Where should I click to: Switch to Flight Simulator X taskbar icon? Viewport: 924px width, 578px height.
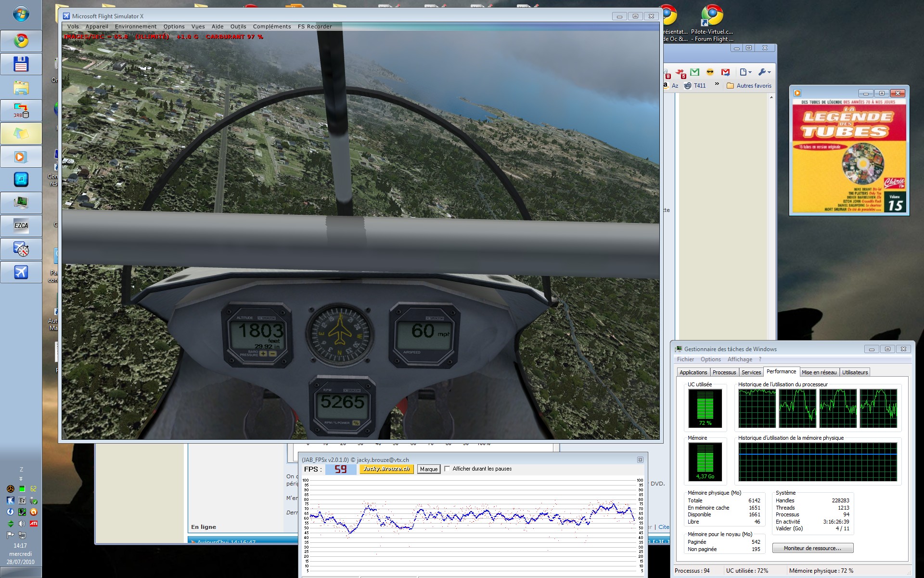tap(21, 272)
